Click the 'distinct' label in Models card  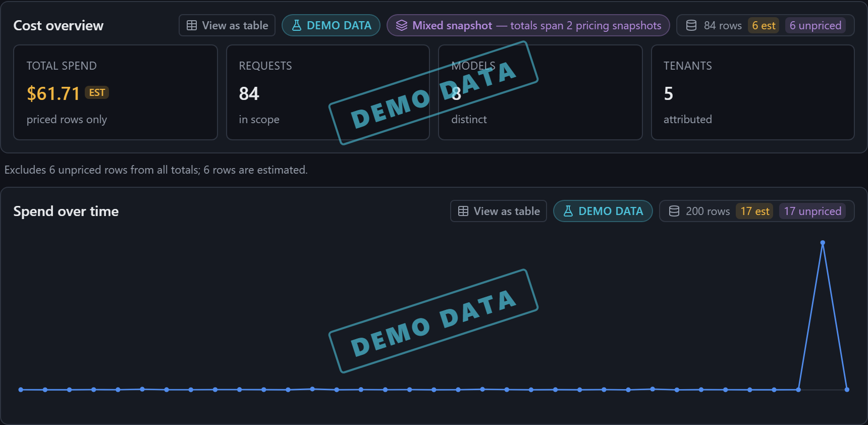[469, 120]
